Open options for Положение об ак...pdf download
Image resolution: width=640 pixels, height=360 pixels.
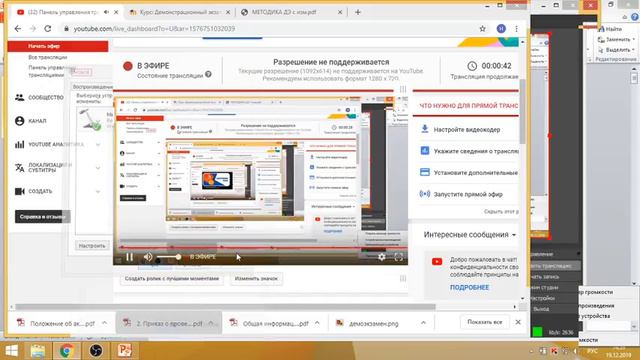tap(104, 323)
